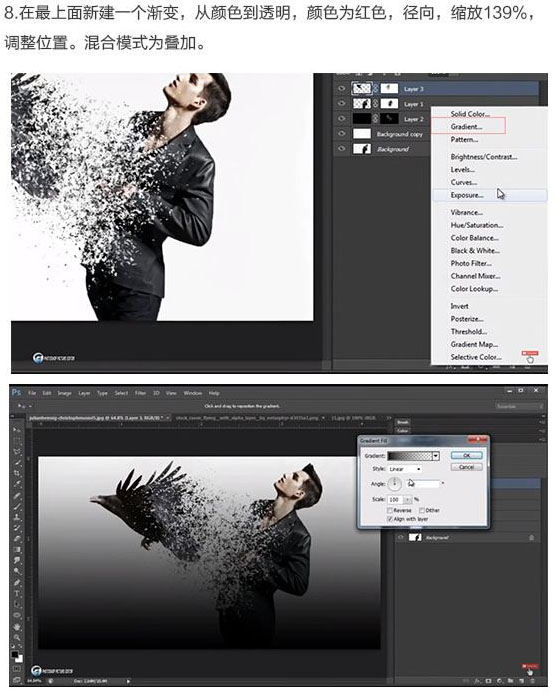Open the Style Linear dropdown

[404, 469]
